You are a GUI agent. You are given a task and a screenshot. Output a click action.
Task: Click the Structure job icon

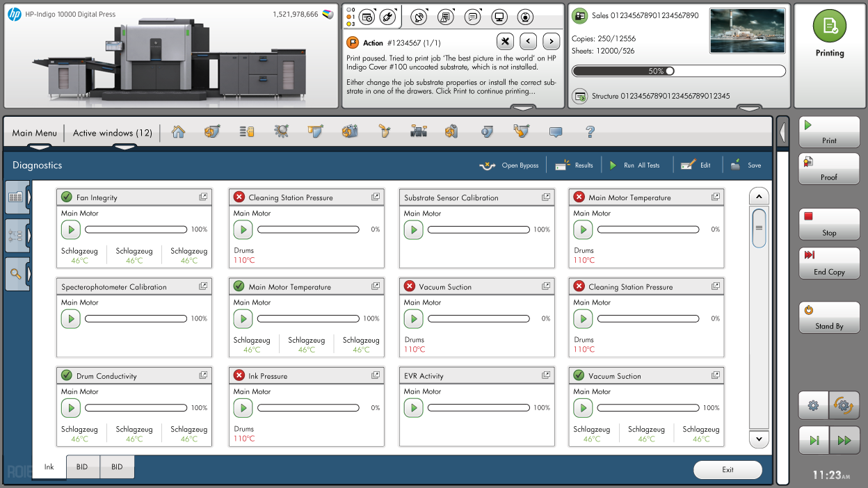(x=580, y=96)
